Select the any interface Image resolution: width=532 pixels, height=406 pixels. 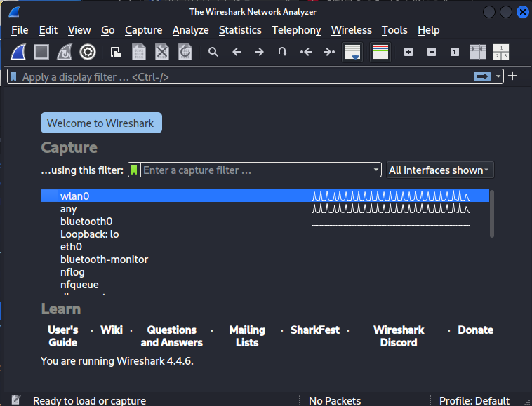pyautogui.click(x=265, y=209)
